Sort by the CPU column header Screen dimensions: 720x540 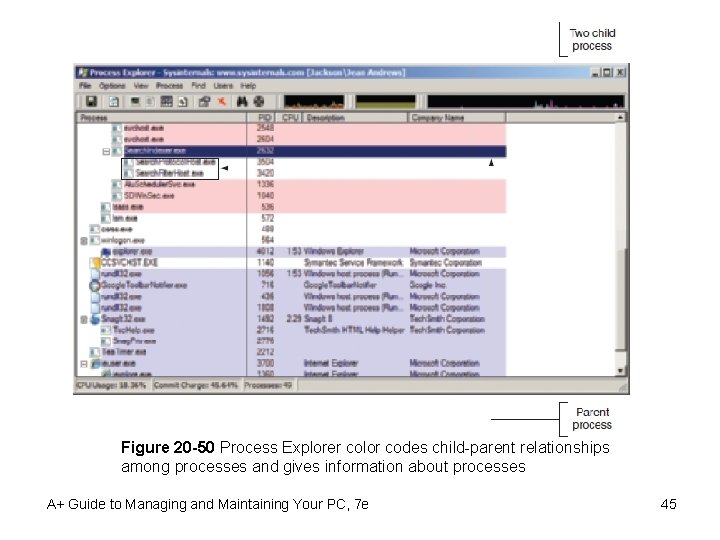(290, 118)
